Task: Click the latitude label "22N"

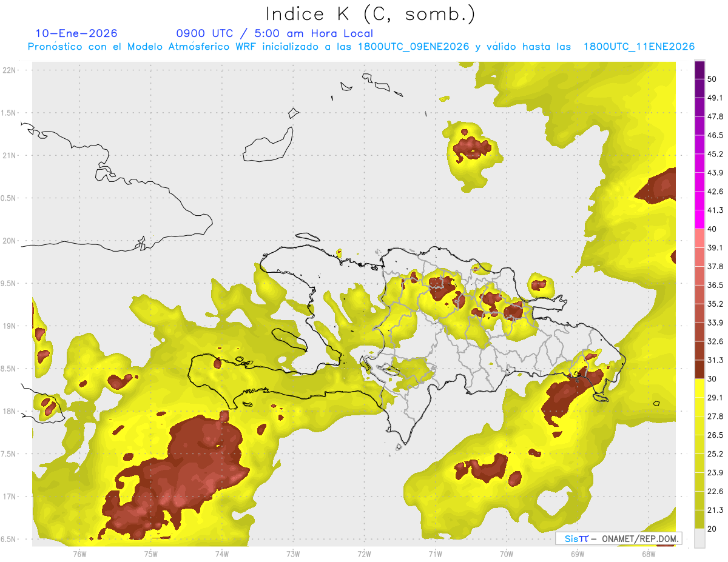Action: click(8, 70)
